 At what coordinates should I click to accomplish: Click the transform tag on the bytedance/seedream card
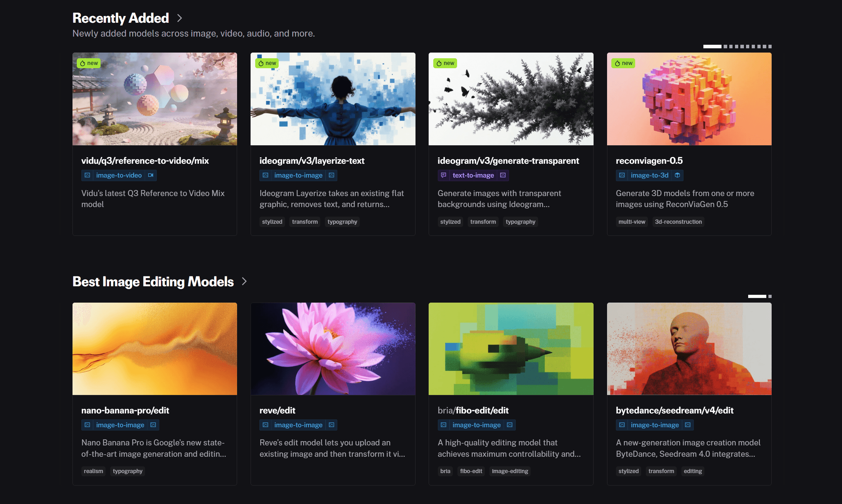click(661, 471)
